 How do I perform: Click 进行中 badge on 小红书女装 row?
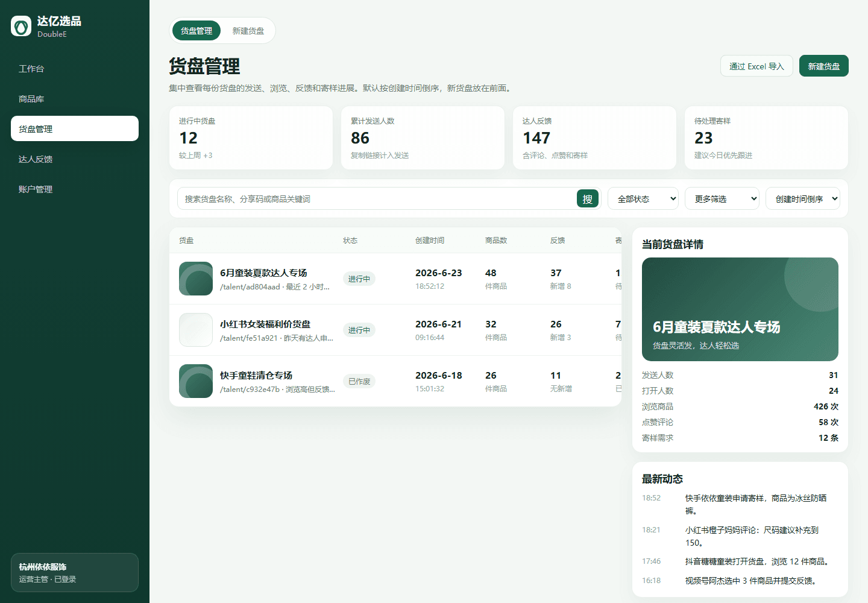[359, 330]
